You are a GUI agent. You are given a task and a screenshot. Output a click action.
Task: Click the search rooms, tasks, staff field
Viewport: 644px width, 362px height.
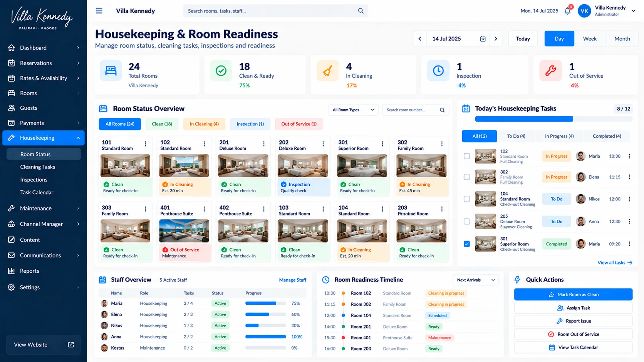coord(275,11)
